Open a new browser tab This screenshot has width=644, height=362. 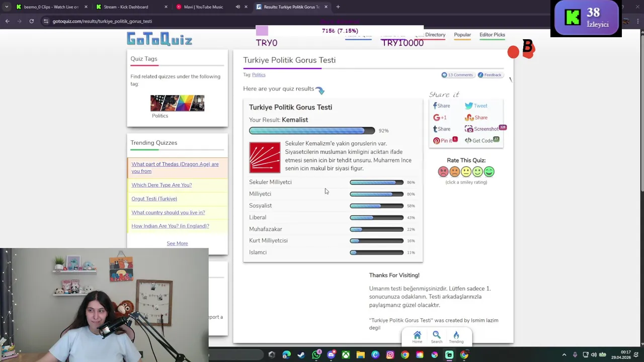pos(338,7)
